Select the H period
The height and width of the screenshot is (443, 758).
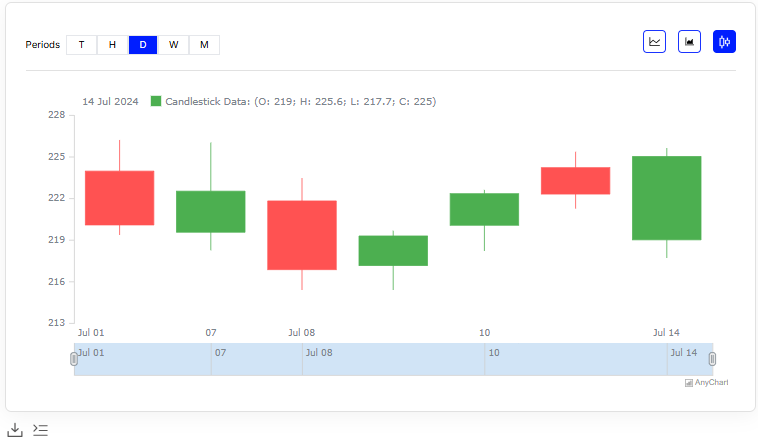112,45
